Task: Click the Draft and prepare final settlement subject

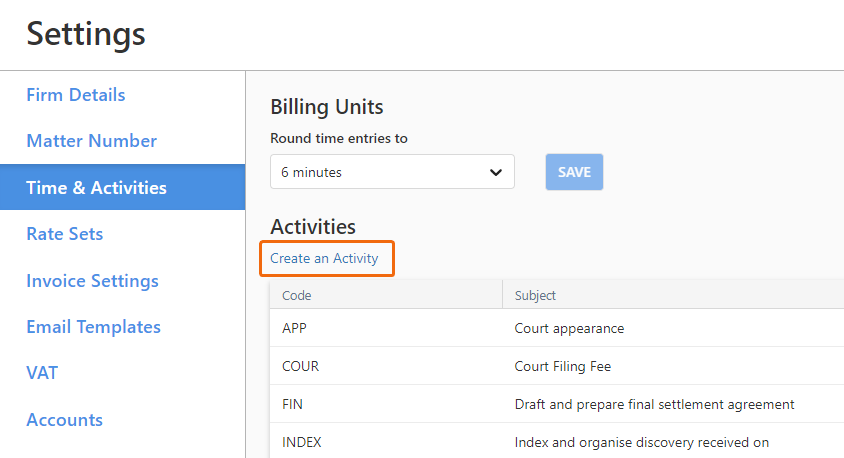Action: pos(654,404)
